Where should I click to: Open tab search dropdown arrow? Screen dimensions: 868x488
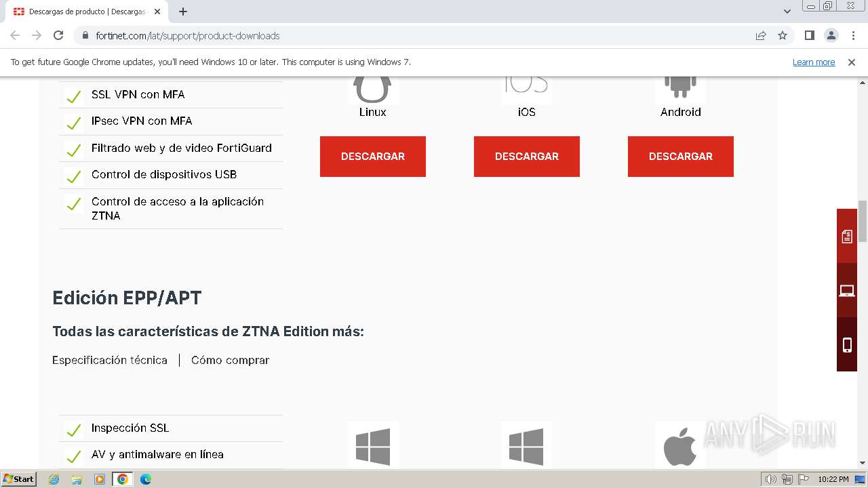(x=787, y=12)
